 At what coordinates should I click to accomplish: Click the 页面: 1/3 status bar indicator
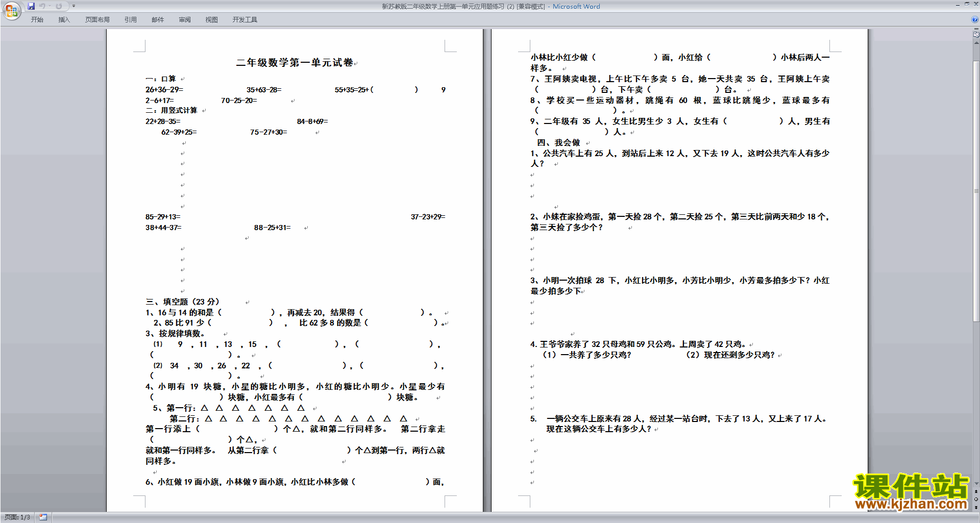17,517
